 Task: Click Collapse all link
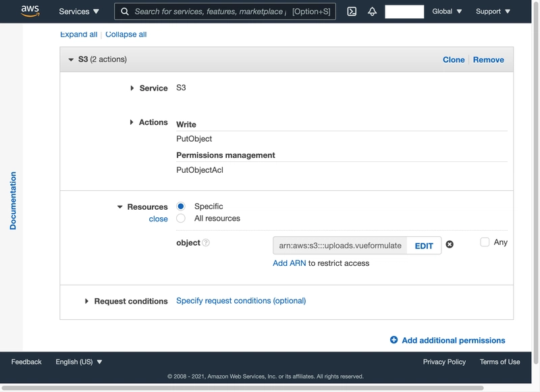pos(126,34)
